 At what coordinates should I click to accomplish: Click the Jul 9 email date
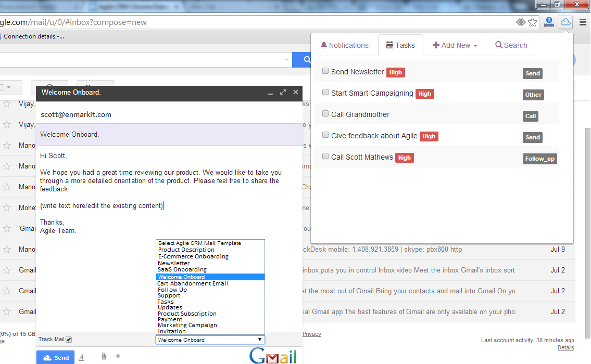[558, 250]
